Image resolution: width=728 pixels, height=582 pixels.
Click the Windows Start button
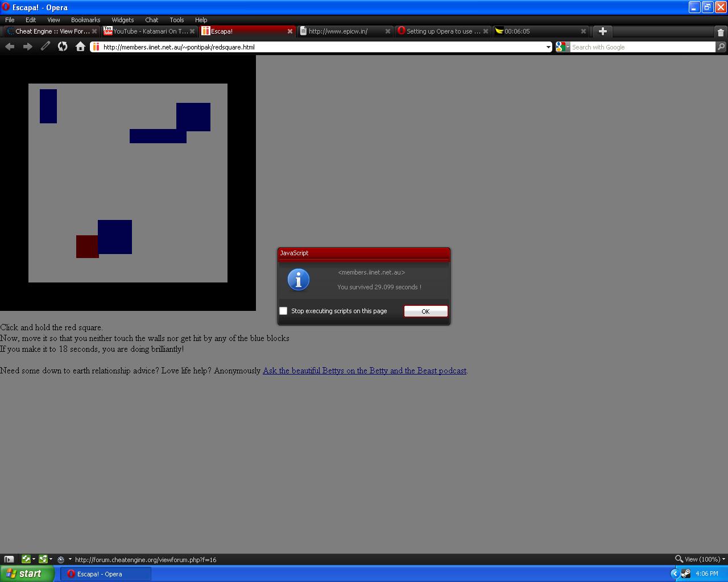click(x=26, y=573)
